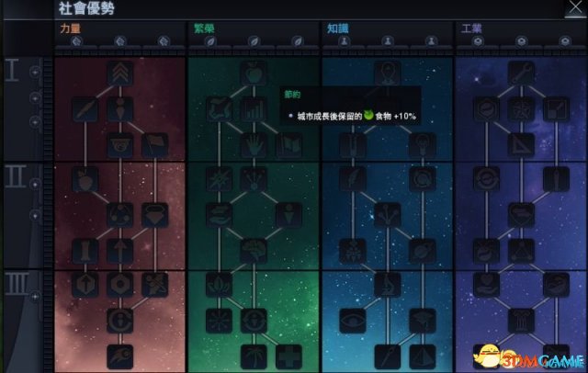This screenshot has height=373, width=588.
Task: Click the plus circle beside tier III
Action: 35,297
